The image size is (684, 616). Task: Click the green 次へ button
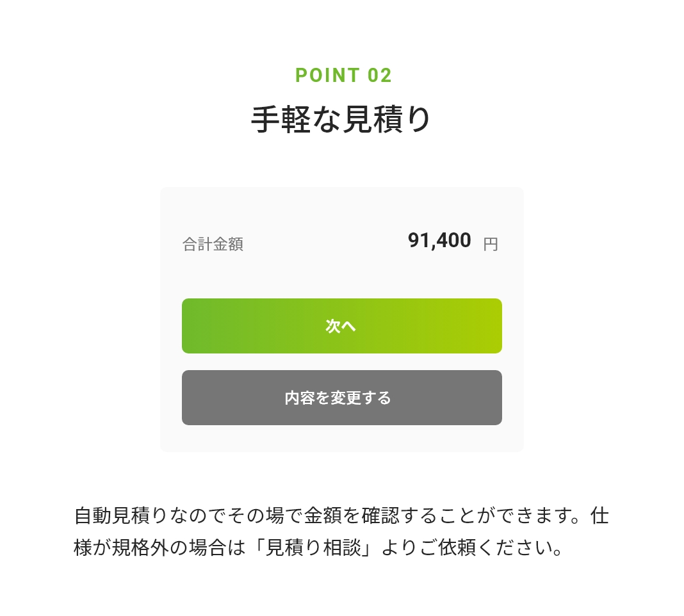click(x=341, y=326)
